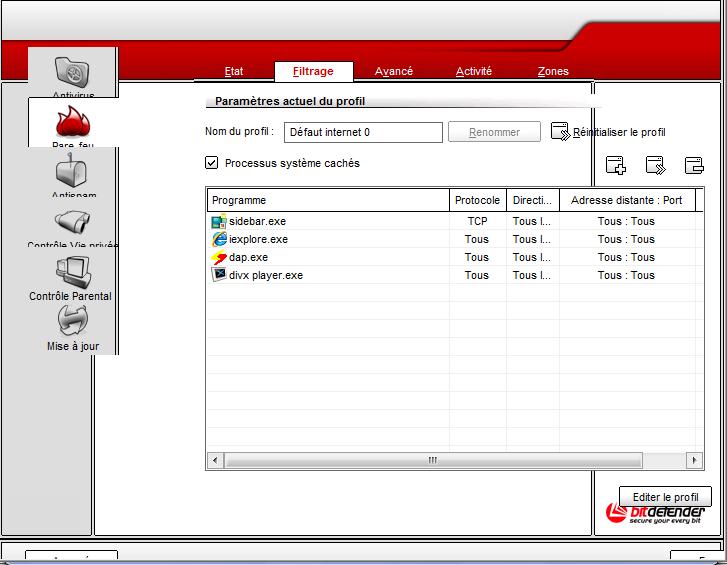The width and height of the screenshot is (727, 565).
Task: Click the edit rule icon with arrows
Action: [x=655, y=165]
